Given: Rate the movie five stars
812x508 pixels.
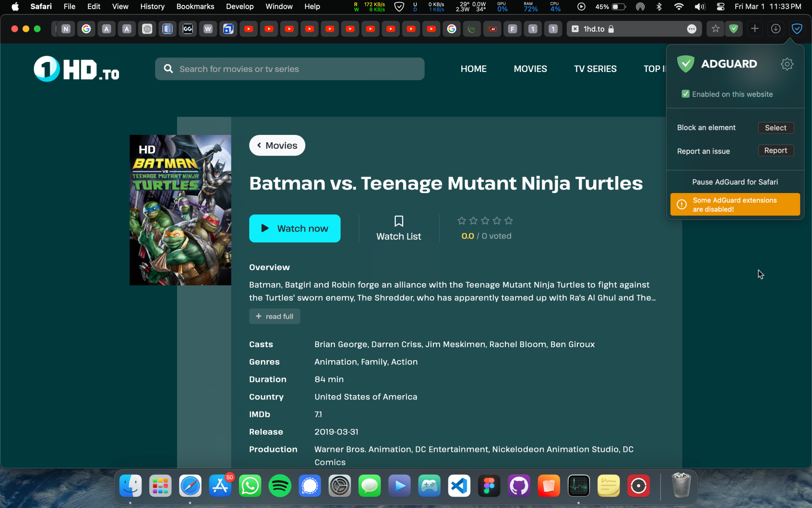Looking at the screenshot, I should click(509, 221).
